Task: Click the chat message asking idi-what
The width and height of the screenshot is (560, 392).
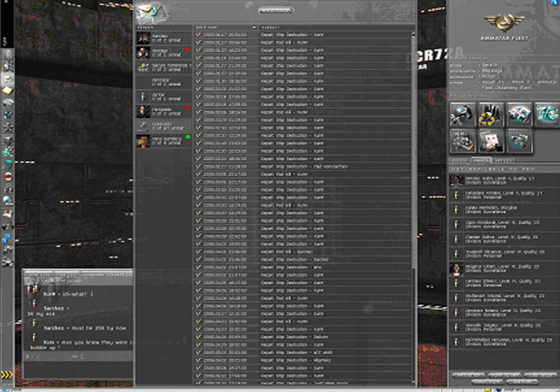Action: [x=69, y=294]
